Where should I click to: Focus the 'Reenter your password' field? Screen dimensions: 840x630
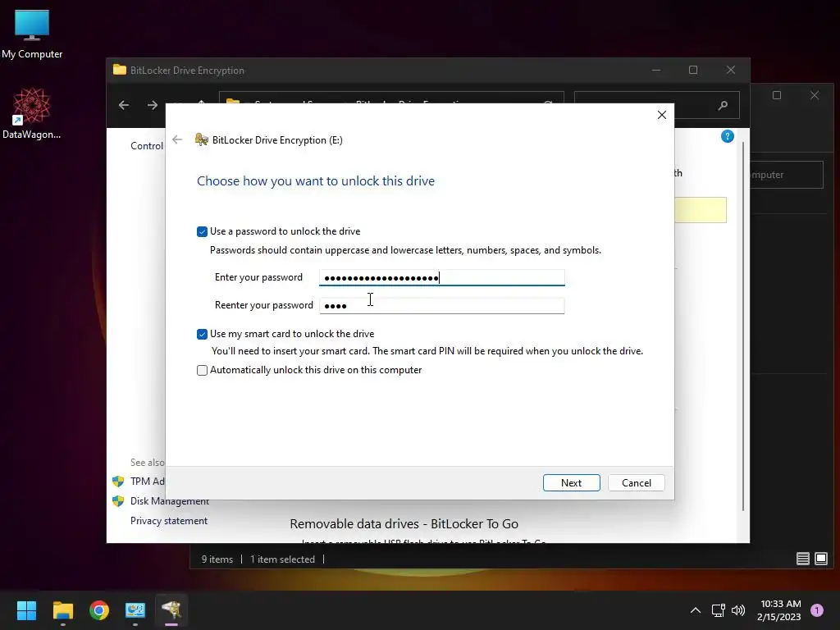pyautogui.click(x=442, y=305)
